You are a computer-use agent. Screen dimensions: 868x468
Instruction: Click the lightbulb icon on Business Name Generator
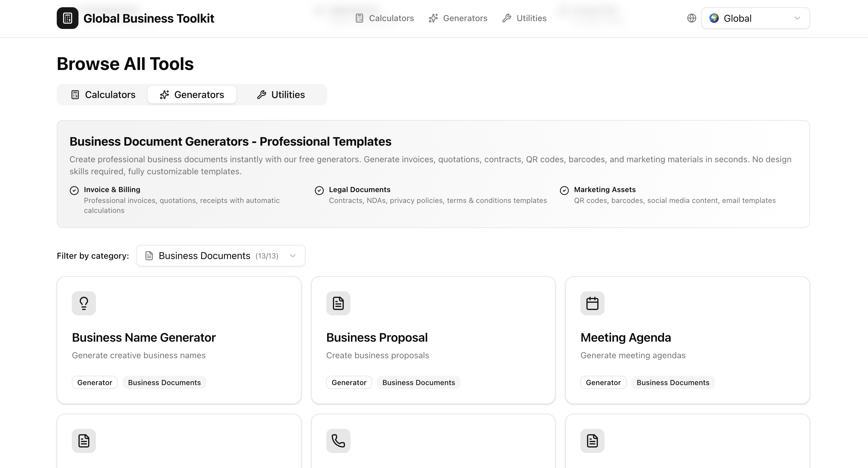84,303
